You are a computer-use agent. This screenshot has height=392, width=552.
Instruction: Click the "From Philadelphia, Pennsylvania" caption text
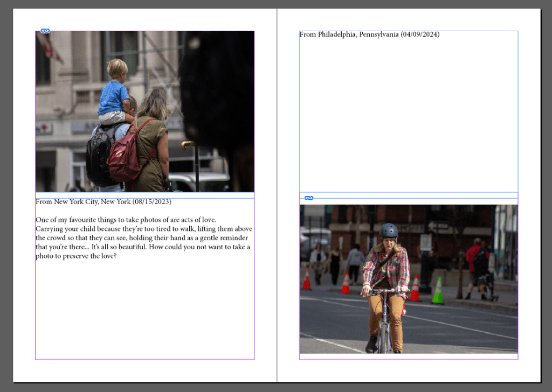coord(349,34)
